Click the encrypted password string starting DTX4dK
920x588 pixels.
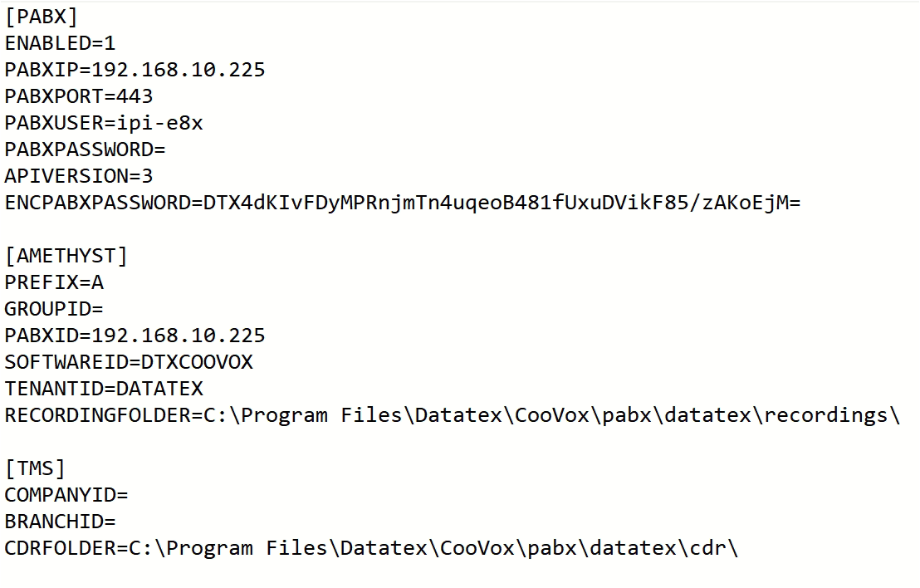point(502,203)
